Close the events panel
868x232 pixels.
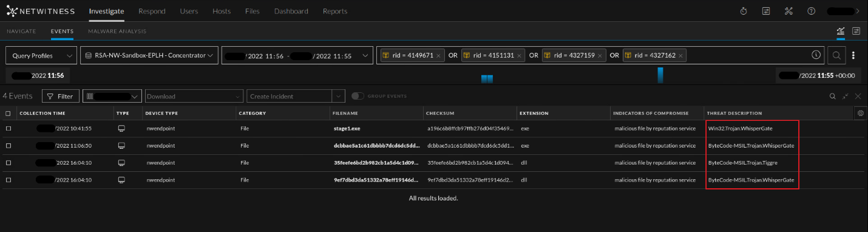pos(858,96)
